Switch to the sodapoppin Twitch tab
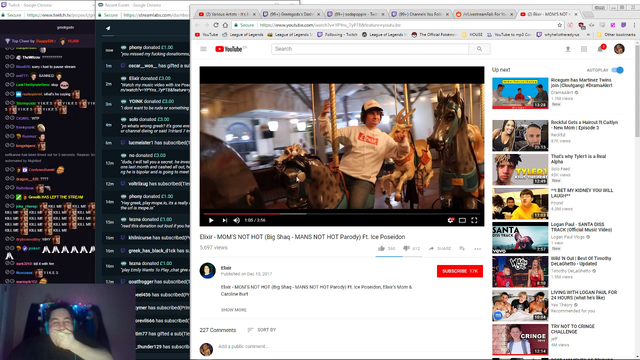This screenshot has height=360, width=640. coord(355,14)
